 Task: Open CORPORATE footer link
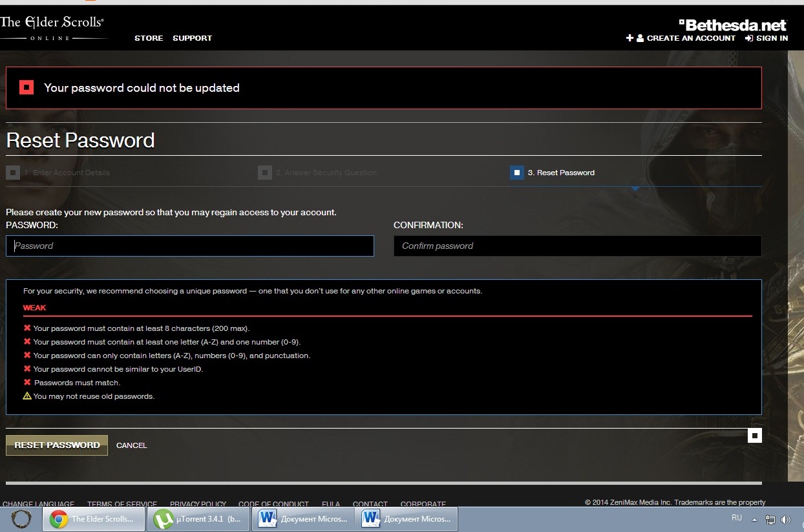(423, 504)
